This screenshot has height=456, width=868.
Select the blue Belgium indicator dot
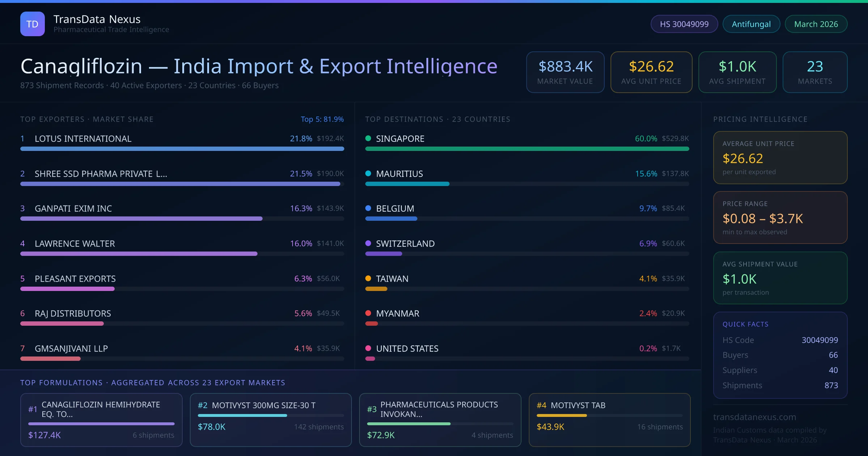(x=368, y=208)
